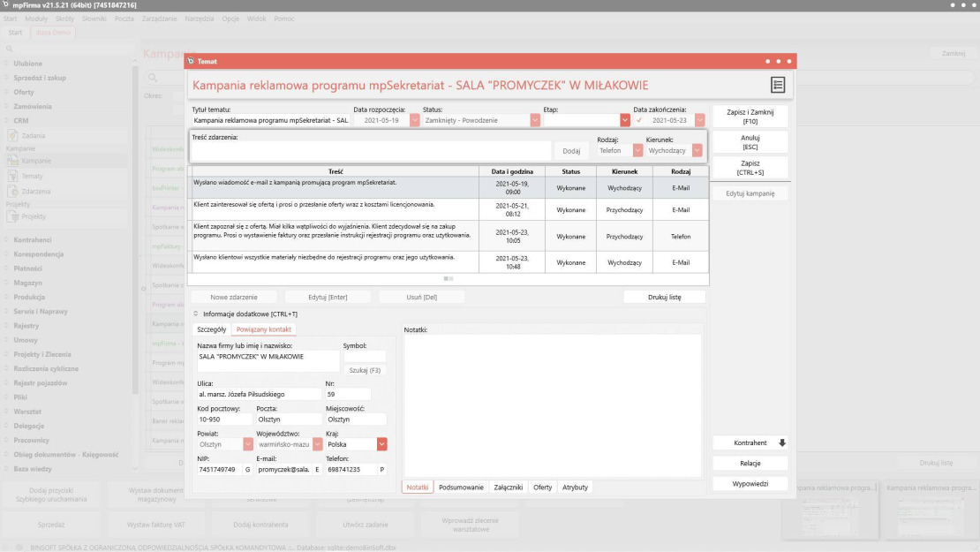Click the G button next to NIP
Screen dimensions: 980x552
(247, 470)
